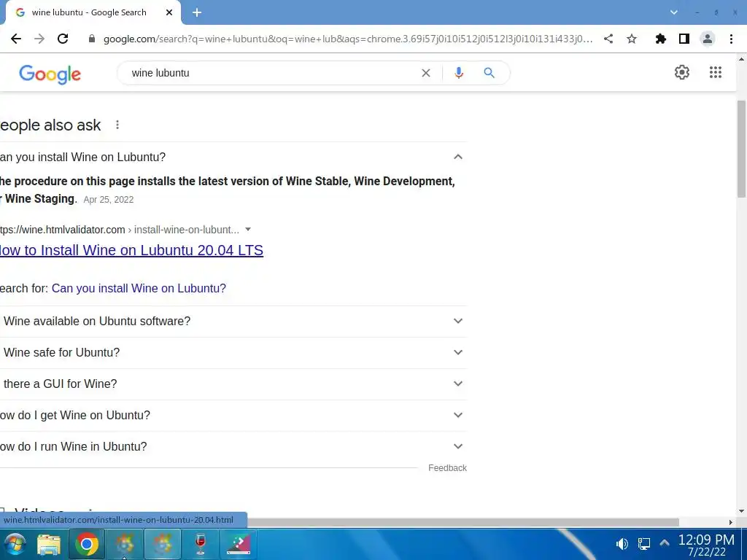This screenshot has width=747, height=560.
Task: View site information padlock icon
Action: (92, 39)
